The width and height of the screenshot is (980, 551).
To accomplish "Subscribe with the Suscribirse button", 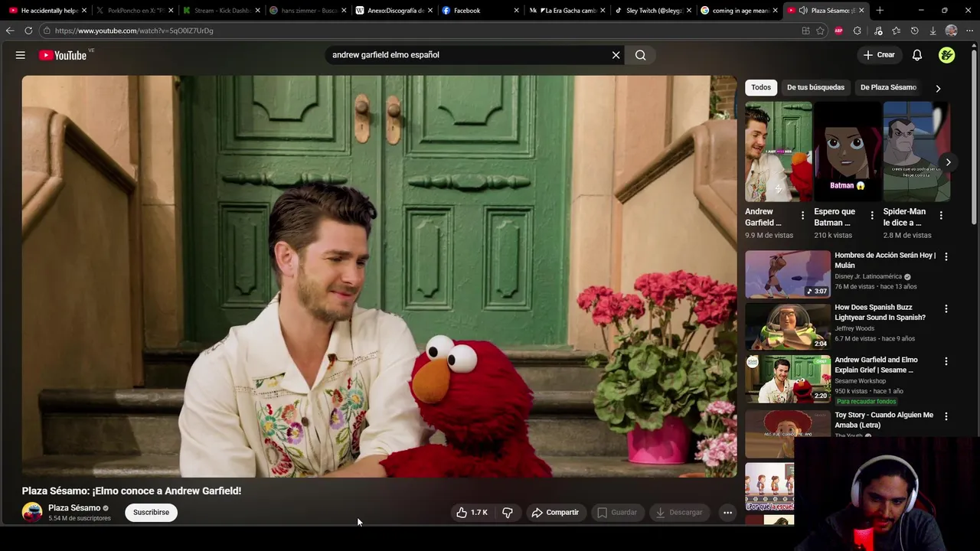I will [151, 513].
